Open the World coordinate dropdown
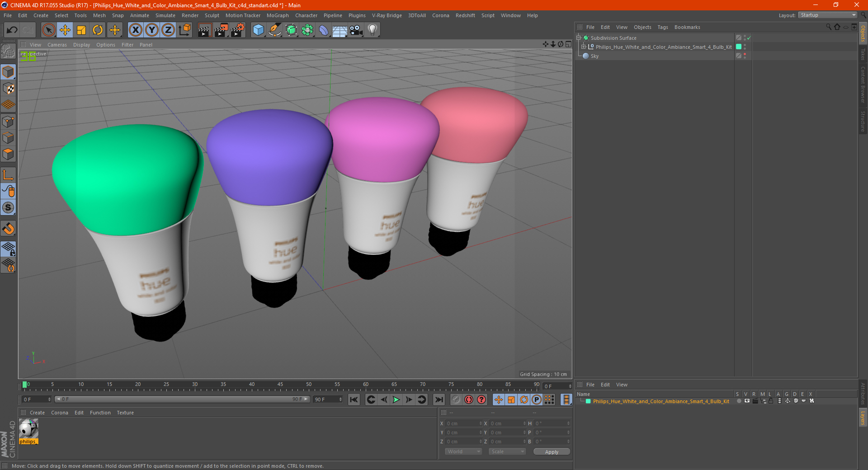This screenshot has width=868, height=470. point(463,451)
